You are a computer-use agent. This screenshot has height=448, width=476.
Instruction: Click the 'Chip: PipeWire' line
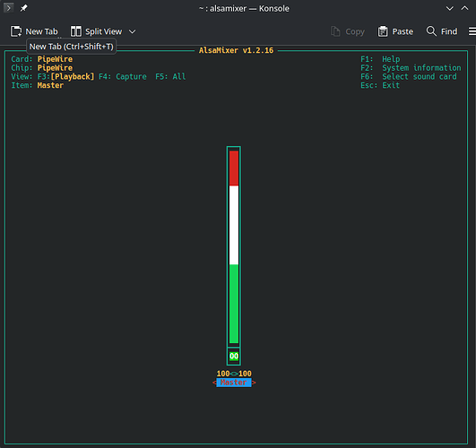pyautogui.click(x=42, y=68)
